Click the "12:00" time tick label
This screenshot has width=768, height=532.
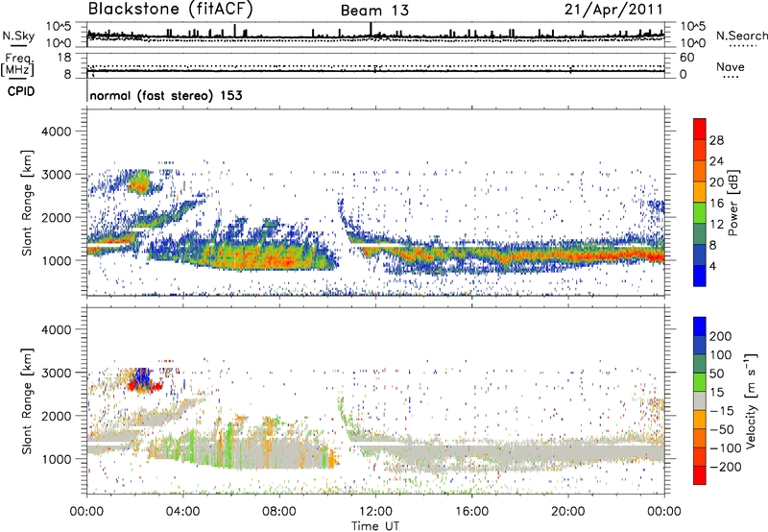click(375, 512)
